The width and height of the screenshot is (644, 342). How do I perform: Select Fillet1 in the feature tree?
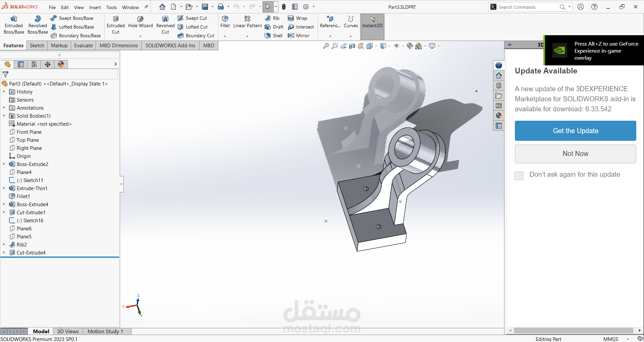tap(23, 196)
